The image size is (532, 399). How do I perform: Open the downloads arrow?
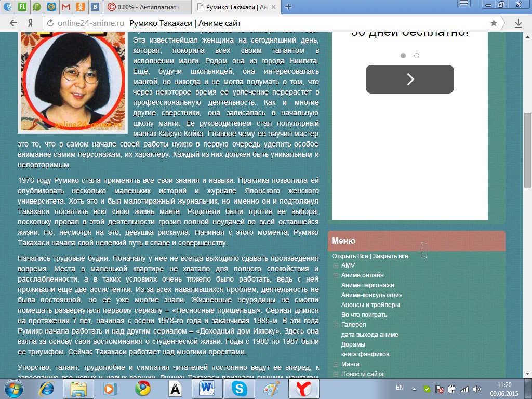[x=518, y=23]
